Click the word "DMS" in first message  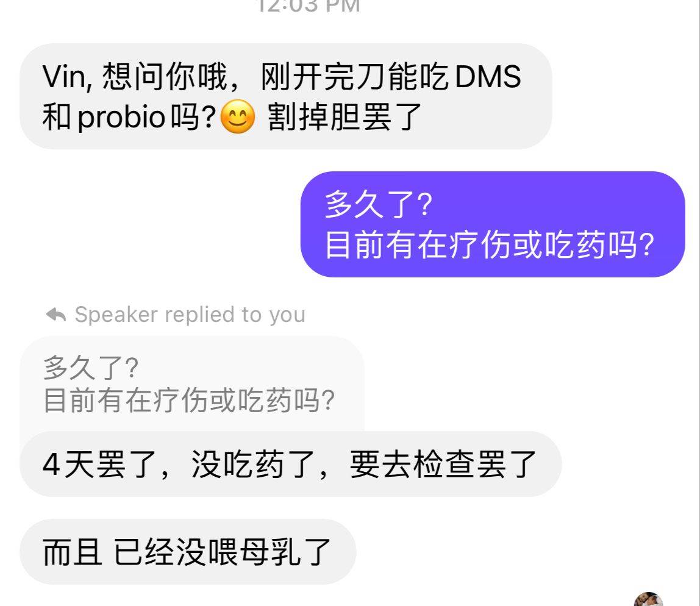click(x=488, y=76)
